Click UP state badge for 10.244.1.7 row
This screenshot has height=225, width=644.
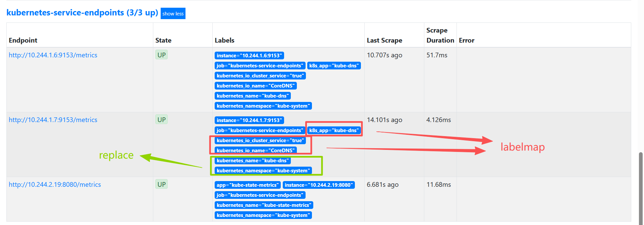[161, 120]
